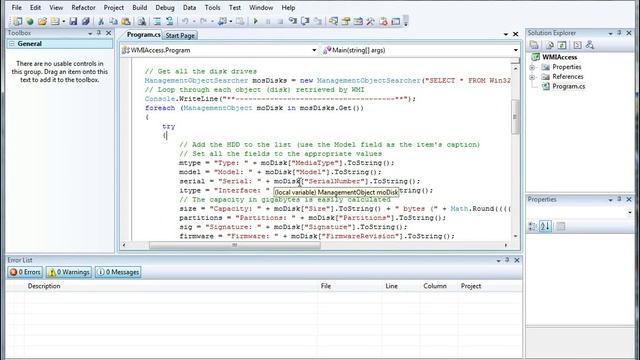Select the Program.cs editor tab

143,35
